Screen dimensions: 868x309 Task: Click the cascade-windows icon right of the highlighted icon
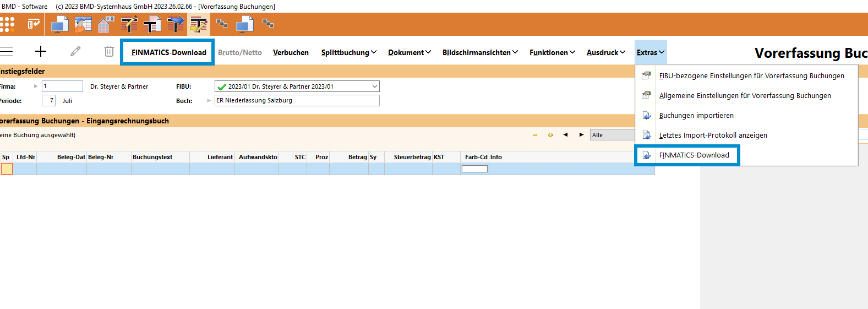(x=222, y=23)
